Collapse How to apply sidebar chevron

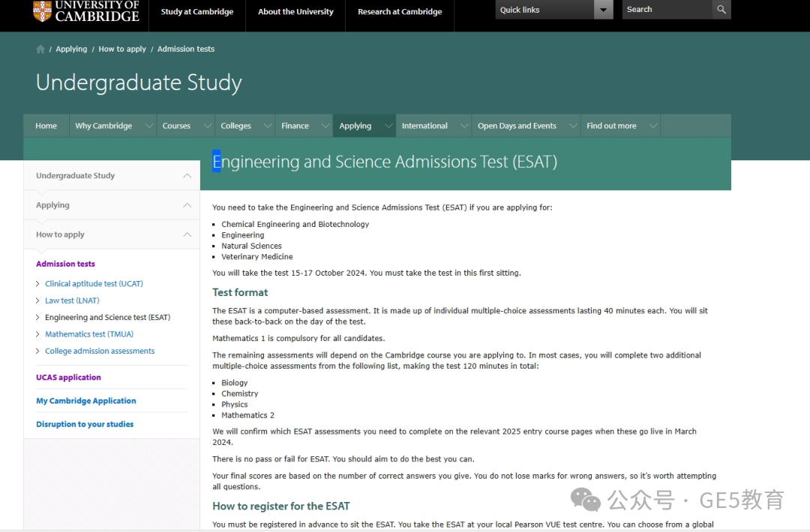coord(187,235)
